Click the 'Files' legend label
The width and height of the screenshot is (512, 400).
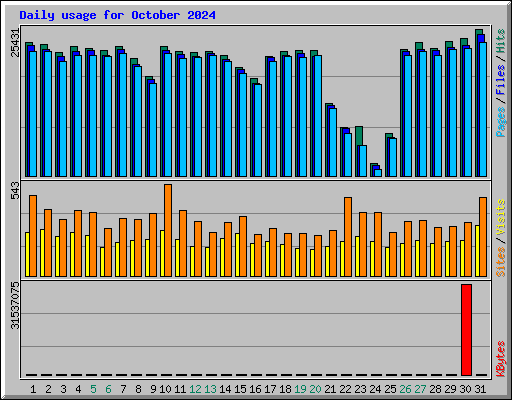tap(501, 79)
